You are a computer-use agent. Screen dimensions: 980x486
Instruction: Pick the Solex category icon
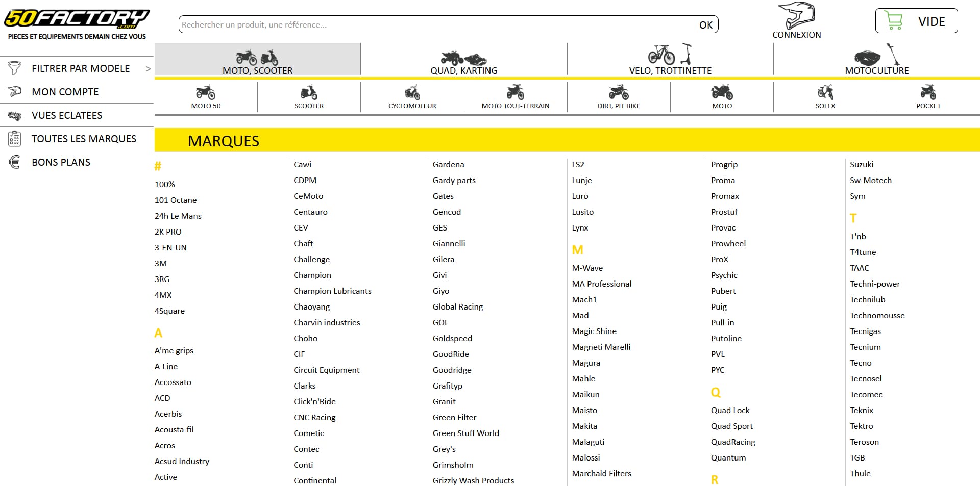(x=825, y=92)
